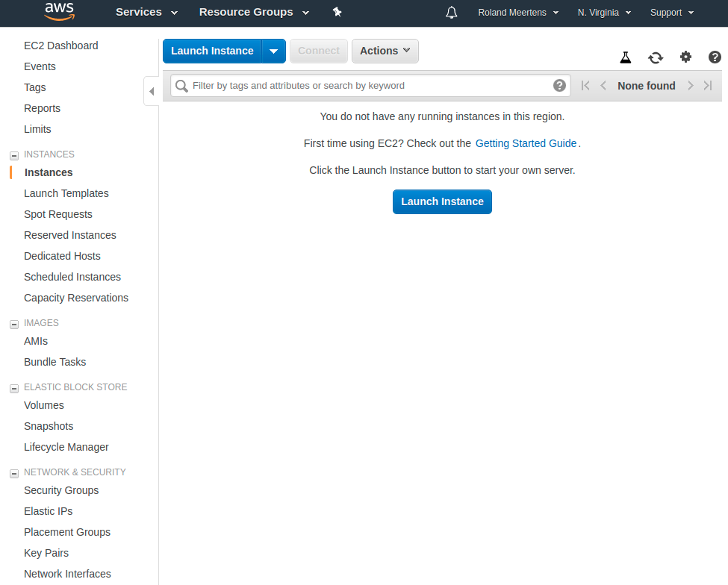The image size is (728, 585).
Task: Click the centered Launch Instance button
Action: [x=442, y=201]
